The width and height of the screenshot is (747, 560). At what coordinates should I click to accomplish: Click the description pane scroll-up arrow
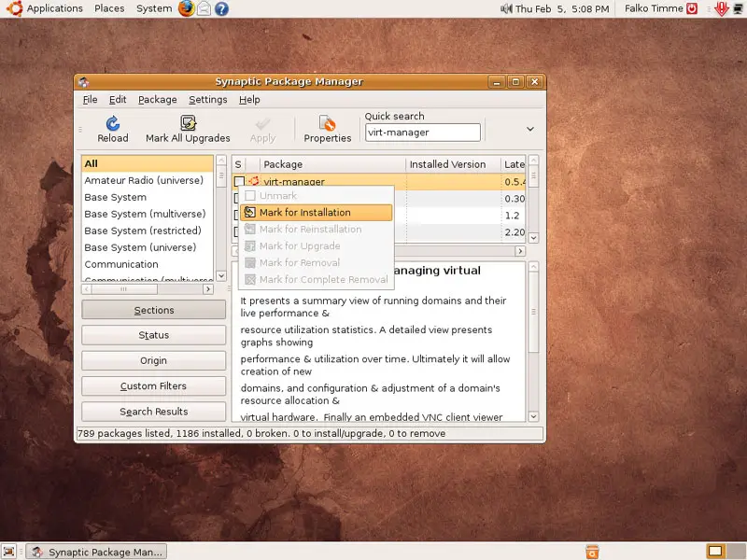click(x=533, y=267)
